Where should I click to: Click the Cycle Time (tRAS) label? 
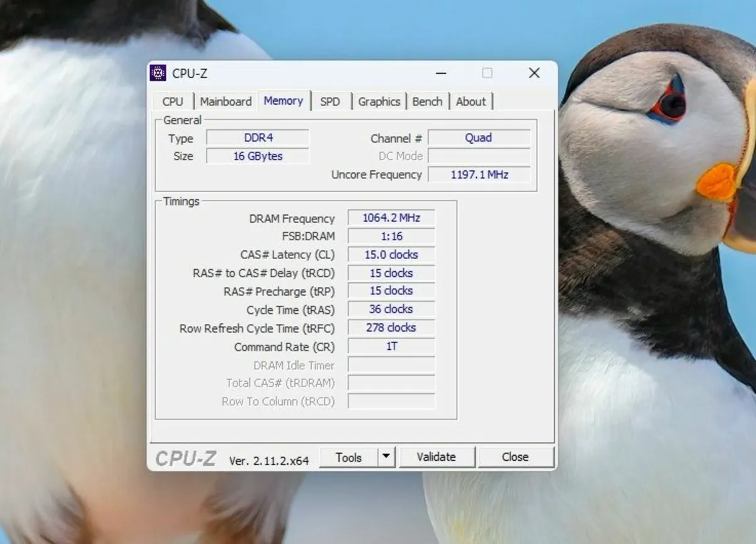(290, 310)
